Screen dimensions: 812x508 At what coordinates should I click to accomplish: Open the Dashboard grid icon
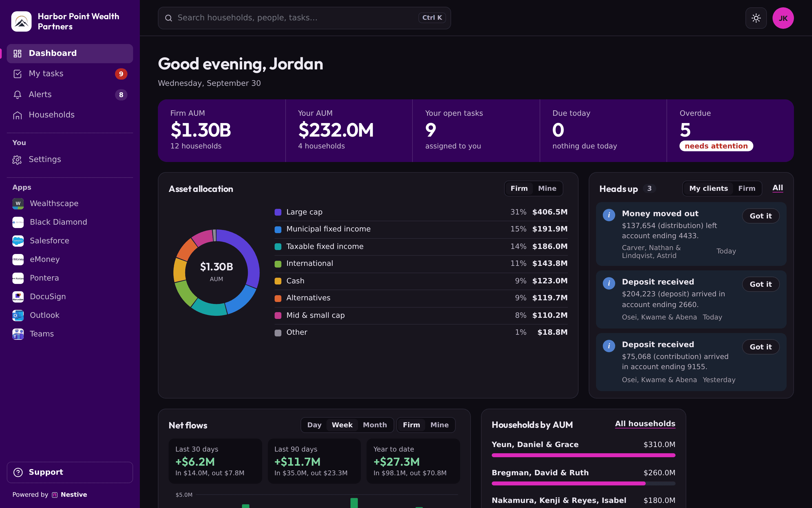click(x=17, y=53)
